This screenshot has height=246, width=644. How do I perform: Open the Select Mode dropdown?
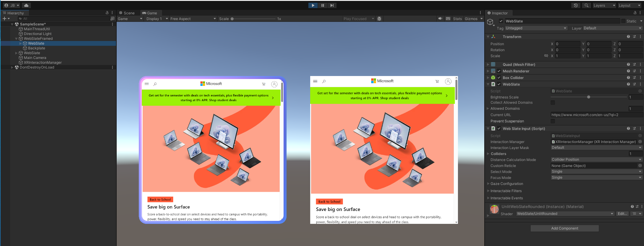(x=596, y=171)
